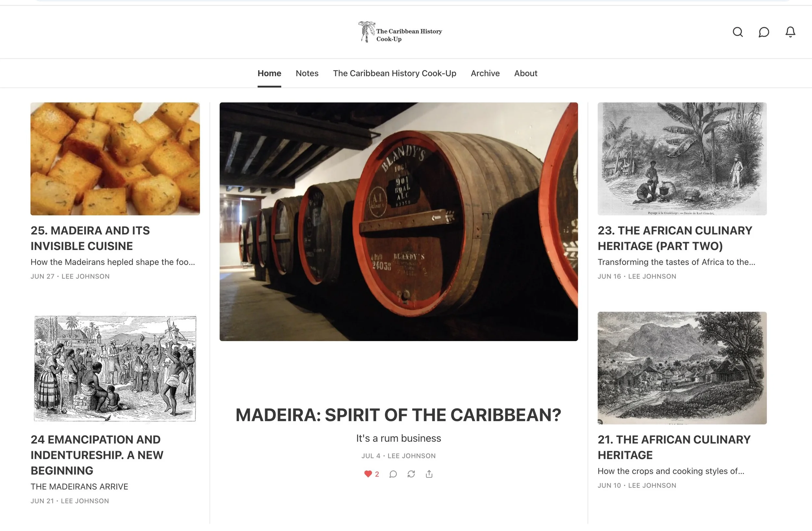Open 25. Madeira and Its Invisible Cuisine article
This screenshot has width=812, height=531.
point(90,238)
